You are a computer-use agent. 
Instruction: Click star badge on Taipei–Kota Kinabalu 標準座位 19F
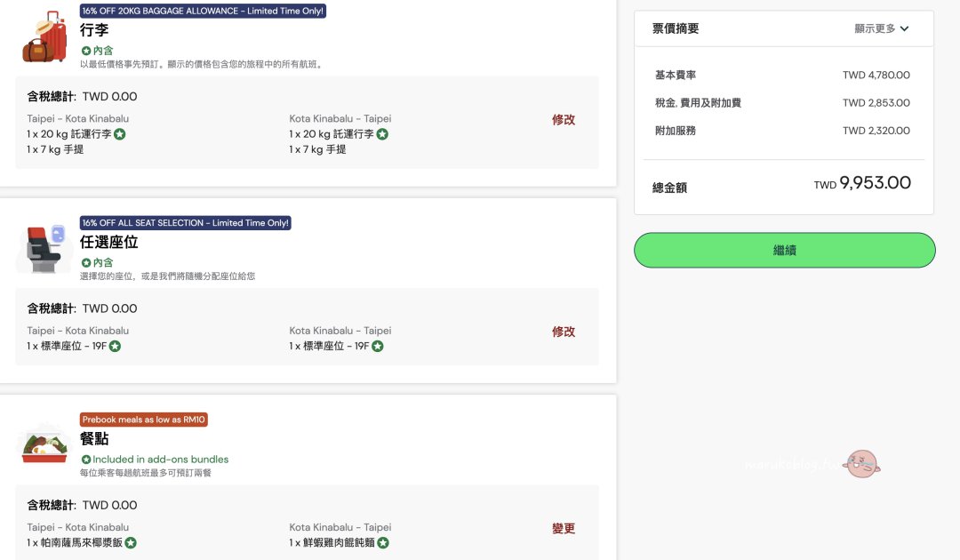click(x=115, y=347)
